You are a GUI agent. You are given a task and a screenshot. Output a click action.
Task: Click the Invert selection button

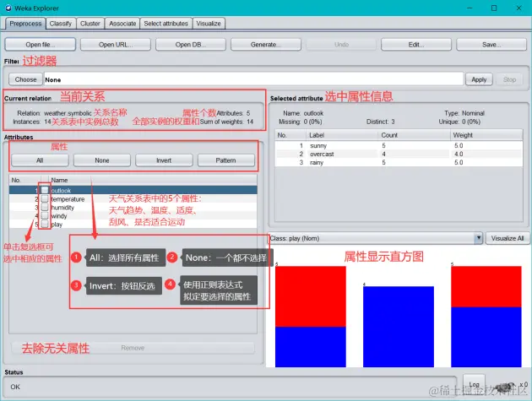pos(164,160)
